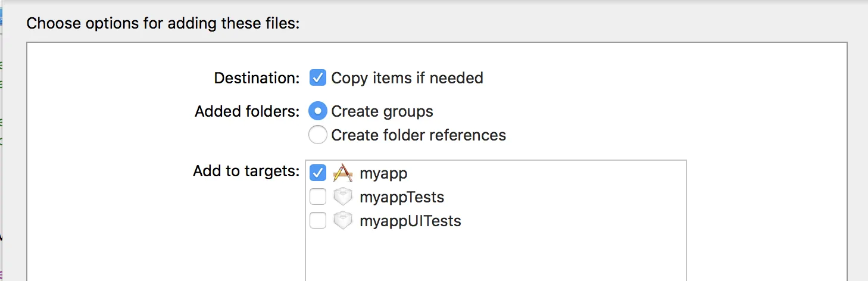Choose the Create folder references radio button
868x281 pixels.
[318, 135]
